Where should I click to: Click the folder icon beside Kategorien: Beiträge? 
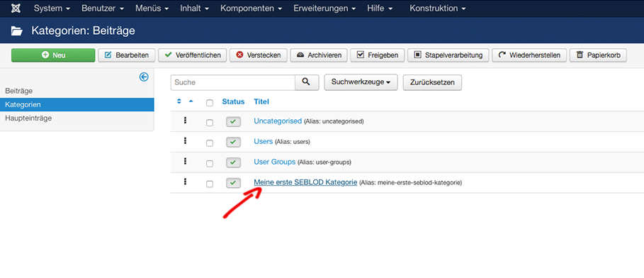[x=17, y=30]
